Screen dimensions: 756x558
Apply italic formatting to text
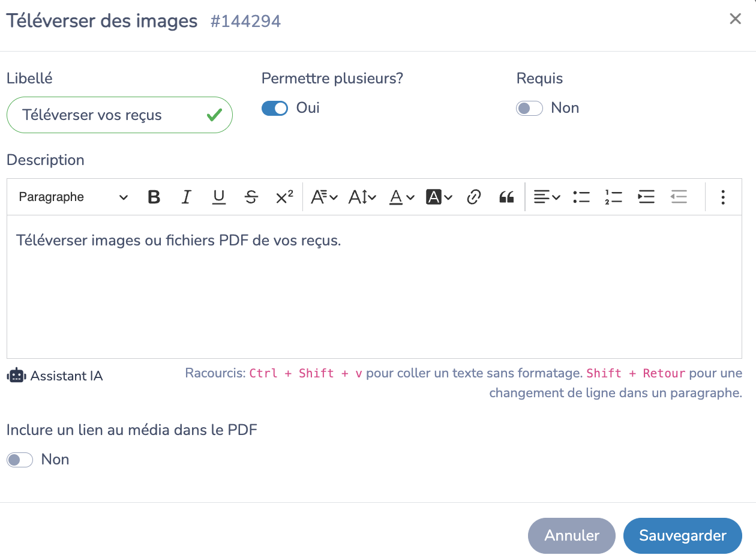[187, 197]
